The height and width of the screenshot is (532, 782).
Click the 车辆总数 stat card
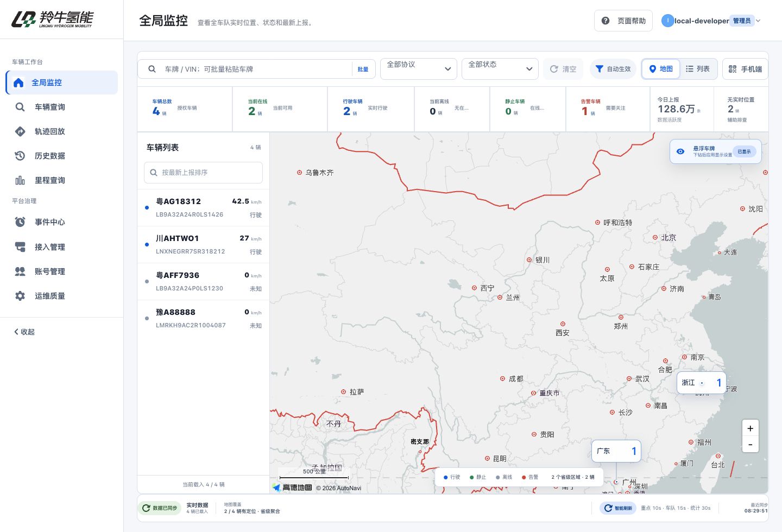point(185,109)
